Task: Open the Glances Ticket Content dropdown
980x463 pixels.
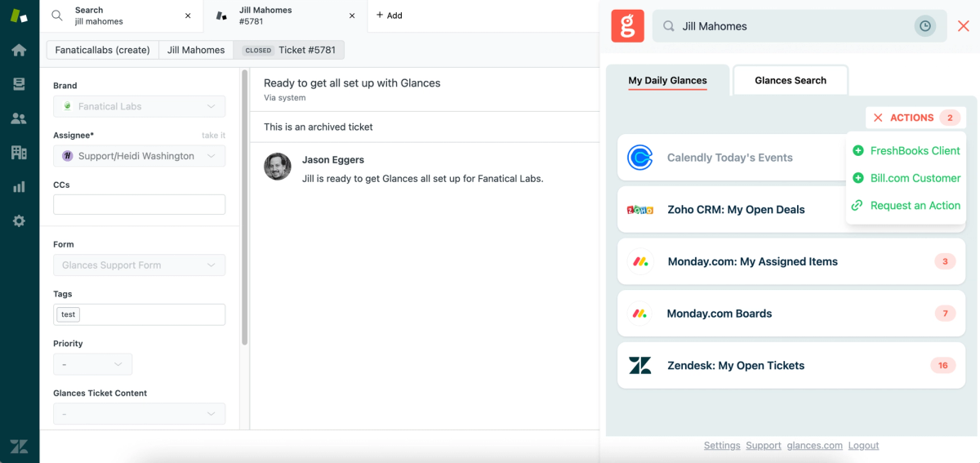Action: pyautogui.click(x=139, y=414)
